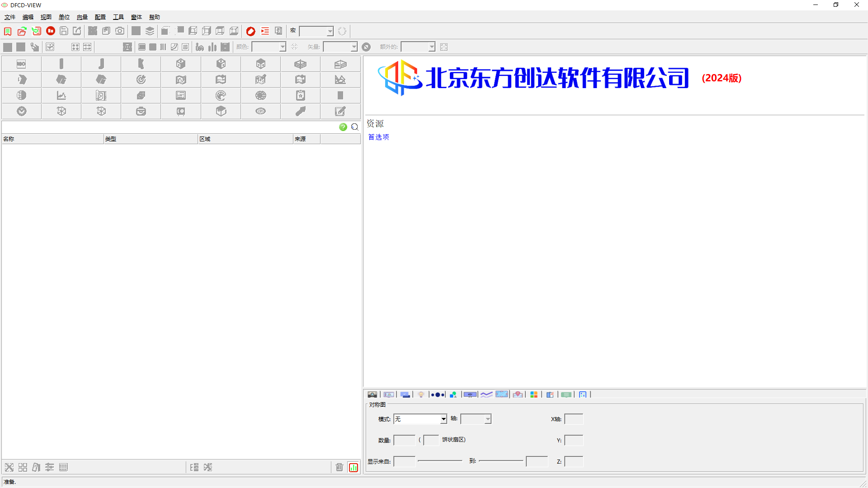Expand the 额外的 dropdown
This screenshot has width=868, height=488.
(432, 47)
